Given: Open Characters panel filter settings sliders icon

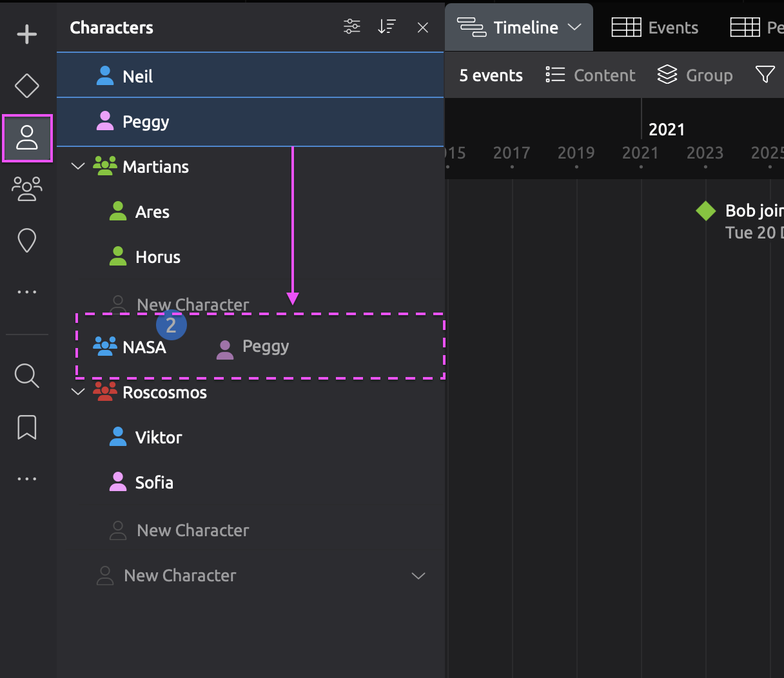Looking at the screenshot, I should (352, 27).
